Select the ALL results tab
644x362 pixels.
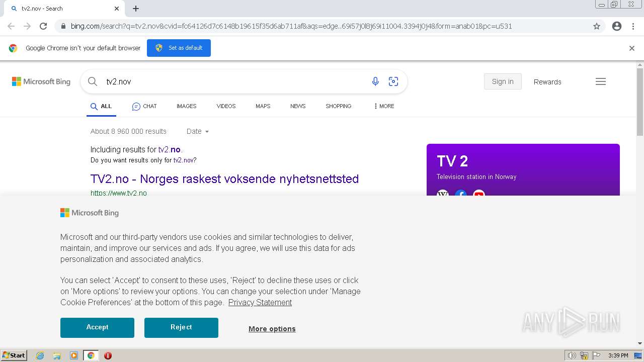coord(101,106)
